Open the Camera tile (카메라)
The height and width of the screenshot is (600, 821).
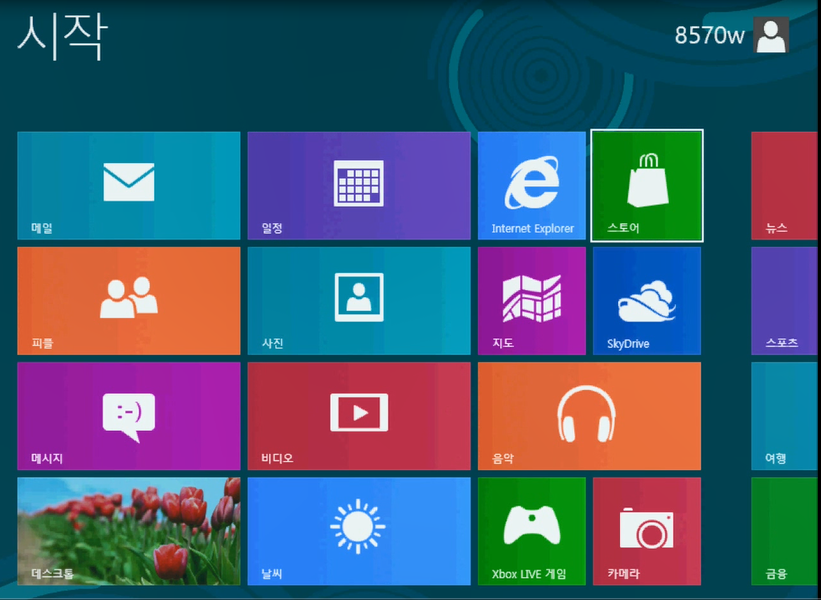pyautogui.click(x=647, y=531)
